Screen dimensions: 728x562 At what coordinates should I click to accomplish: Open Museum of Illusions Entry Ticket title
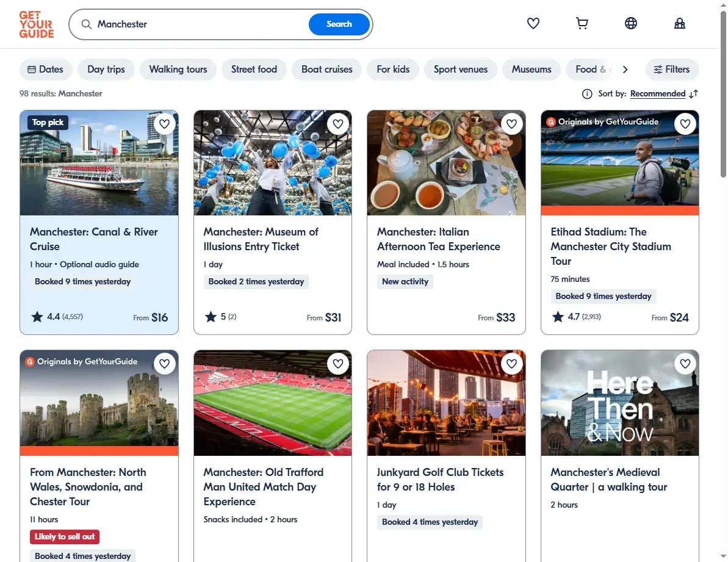coord(261,239)
